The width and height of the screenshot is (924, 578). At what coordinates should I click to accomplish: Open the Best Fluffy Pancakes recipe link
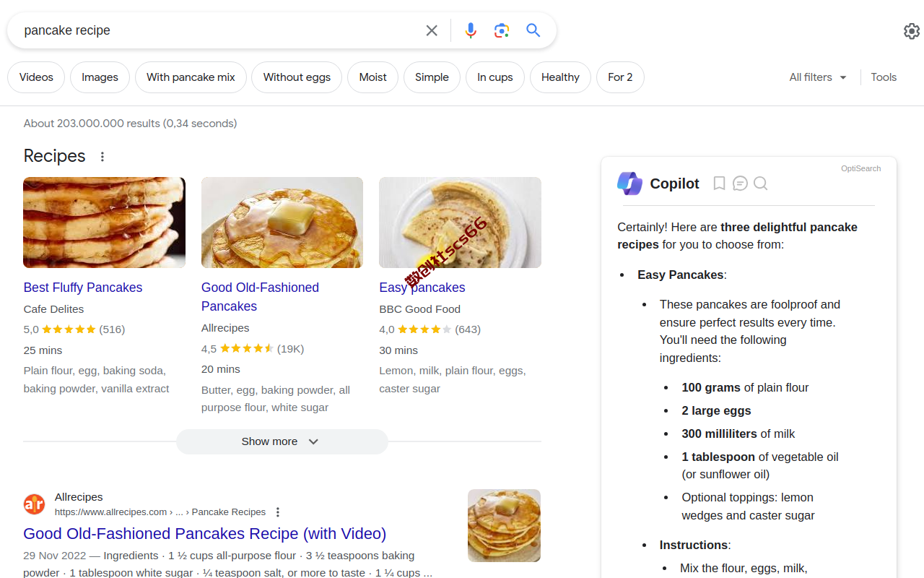83,288
